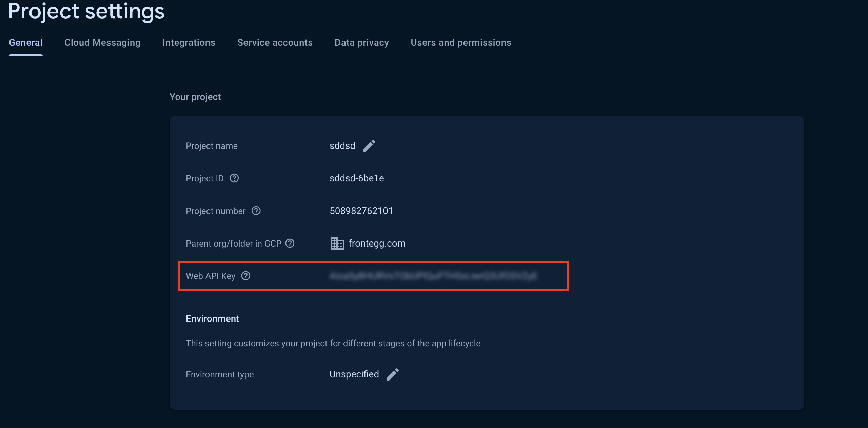Open Users and permissions tab
The width and height of the screenshot is (868, 428).
point(461,42)
